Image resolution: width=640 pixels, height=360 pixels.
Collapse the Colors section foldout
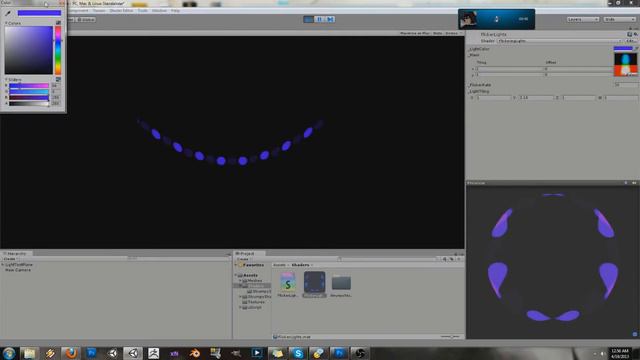click(x=6, y=23)
